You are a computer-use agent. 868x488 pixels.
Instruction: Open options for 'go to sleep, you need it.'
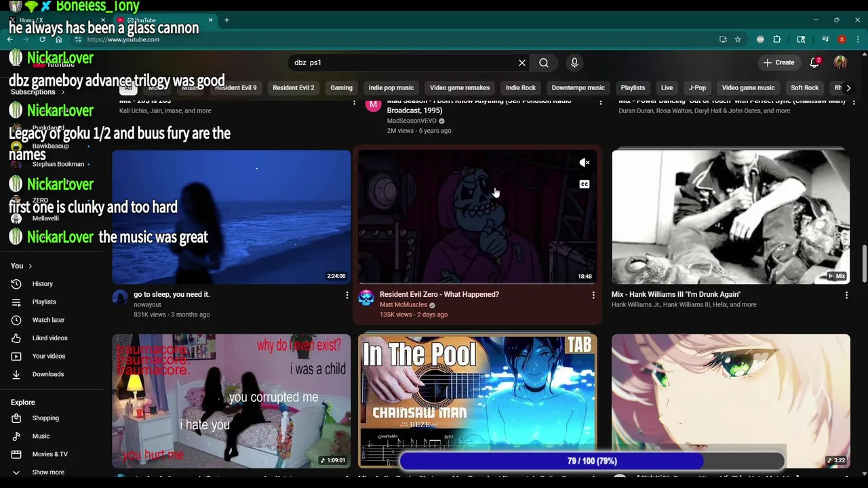[347, 295]
